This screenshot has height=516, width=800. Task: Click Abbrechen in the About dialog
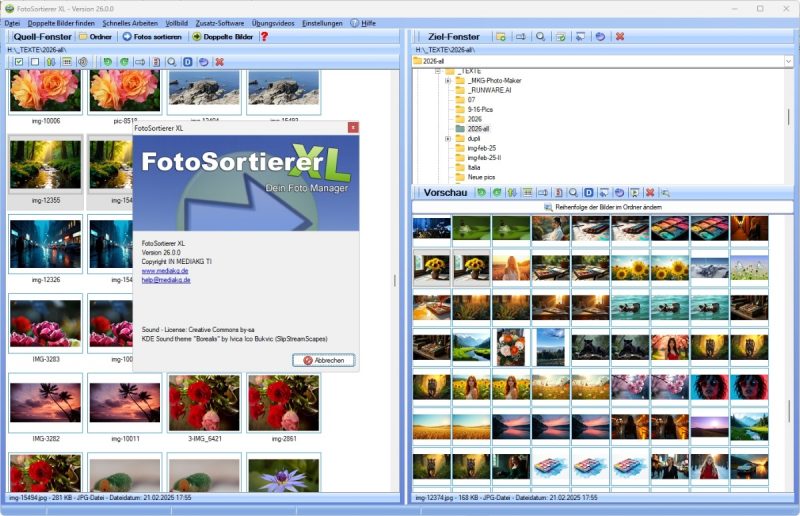324,360
